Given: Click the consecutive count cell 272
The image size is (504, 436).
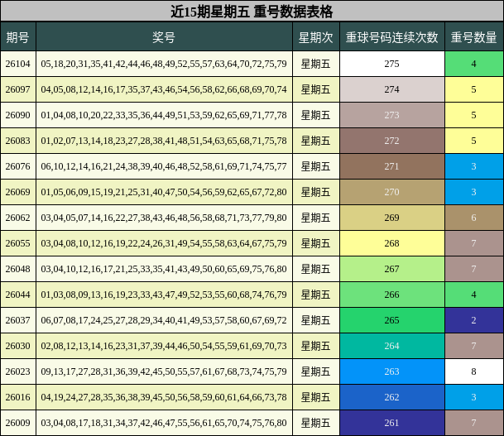Looking at the screenshot, I should 392,141.
